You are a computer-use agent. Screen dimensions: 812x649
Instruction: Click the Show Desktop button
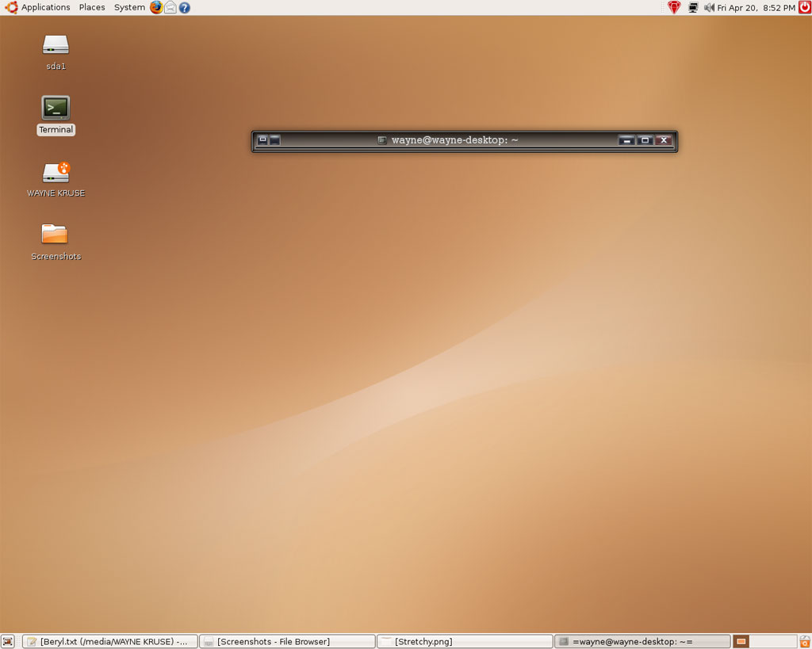click(x=7, y=642)
